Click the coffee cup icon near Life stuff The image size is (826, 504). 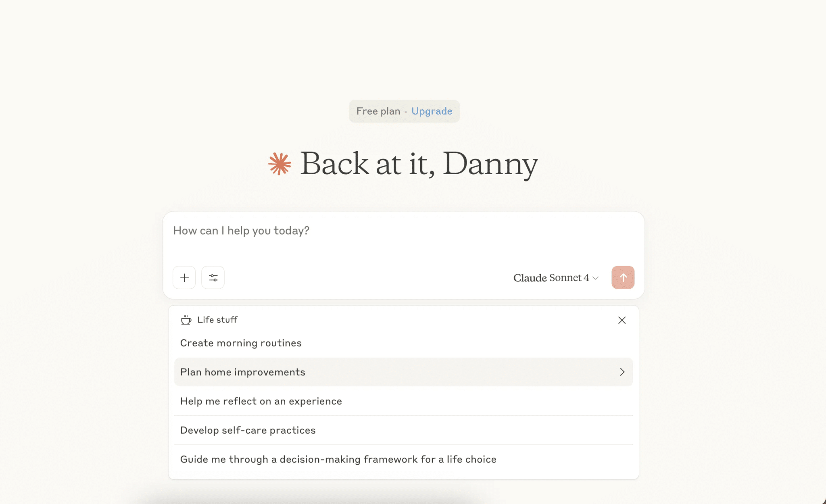[186, 320]
